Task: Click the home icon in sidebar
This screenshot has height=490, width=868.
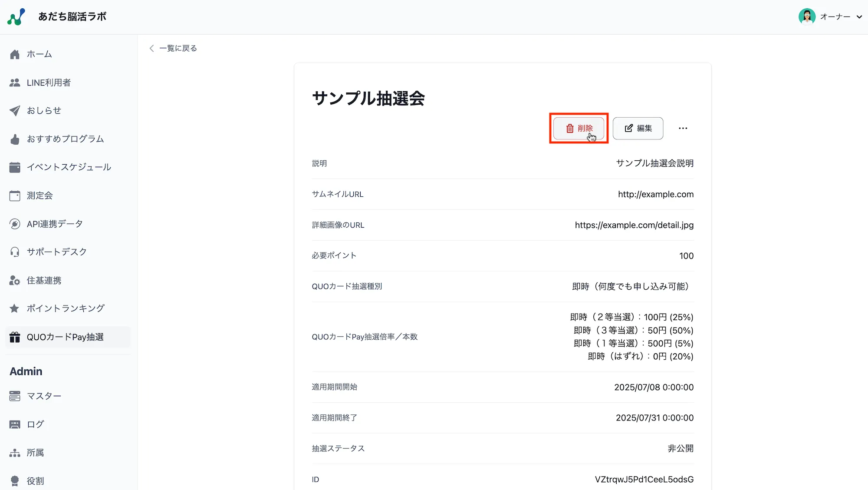Action: point(15,54)
